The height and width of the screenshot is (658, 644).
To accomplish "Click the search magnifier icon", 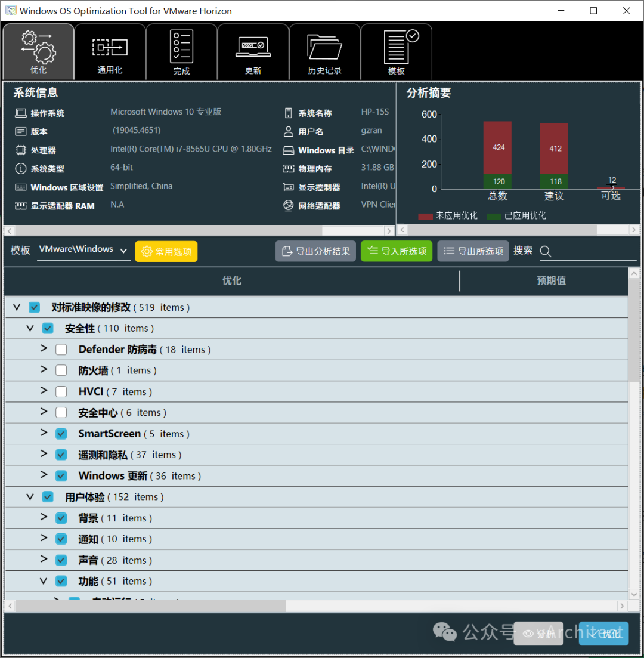I will click(x=545, y=251).
